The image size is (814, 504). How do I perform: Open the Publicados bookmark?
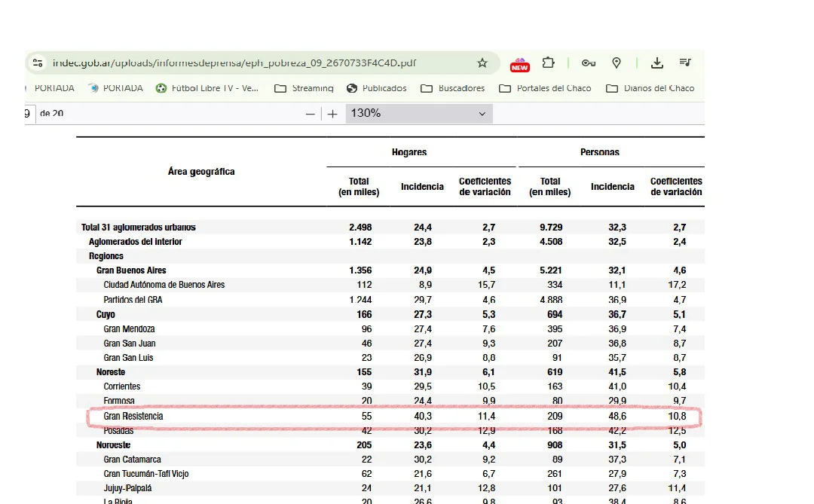tap(376, 88)
